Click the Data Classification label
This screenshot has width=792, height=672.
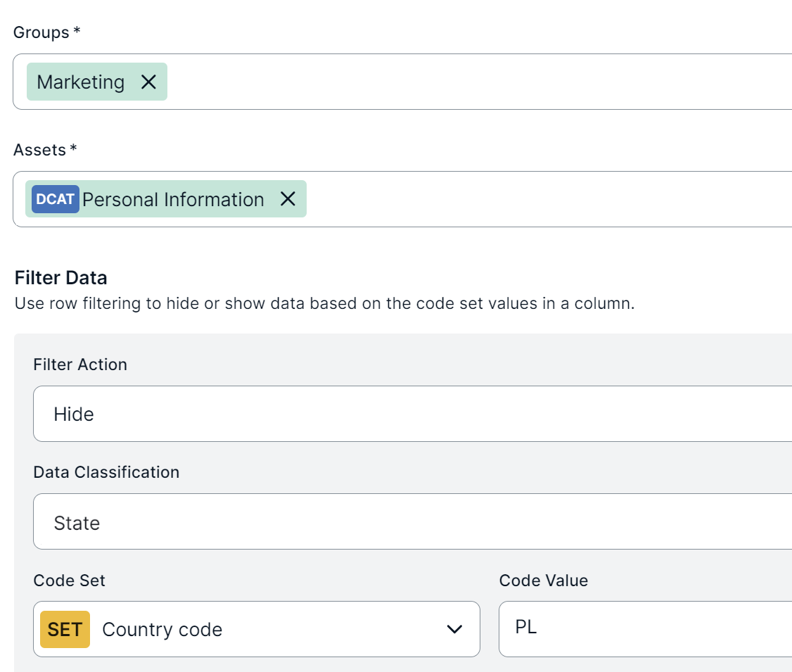point(106,472)
